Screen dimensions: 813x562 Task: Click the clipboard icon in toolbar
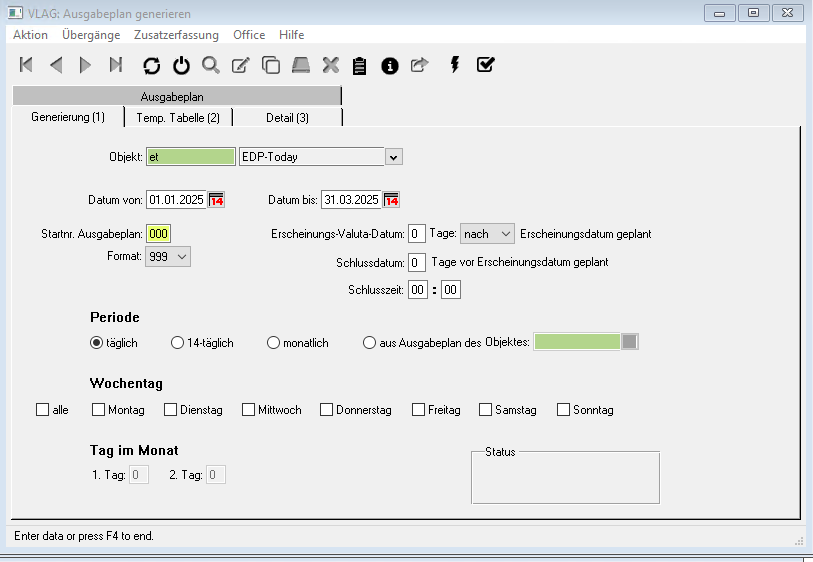(360, 65)
